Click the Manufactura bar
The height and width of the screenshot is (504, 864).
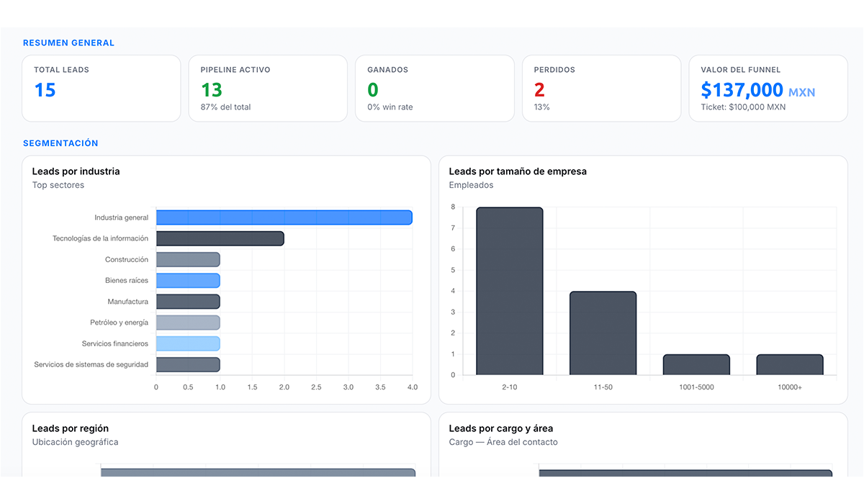188,302
